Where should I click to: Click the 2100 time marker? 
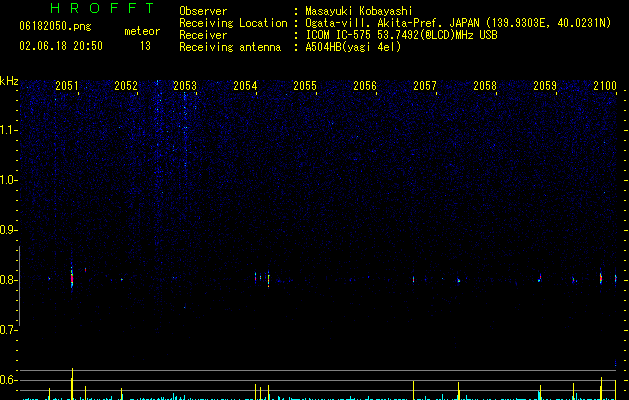pyautogui.click(x=605, y=86)
